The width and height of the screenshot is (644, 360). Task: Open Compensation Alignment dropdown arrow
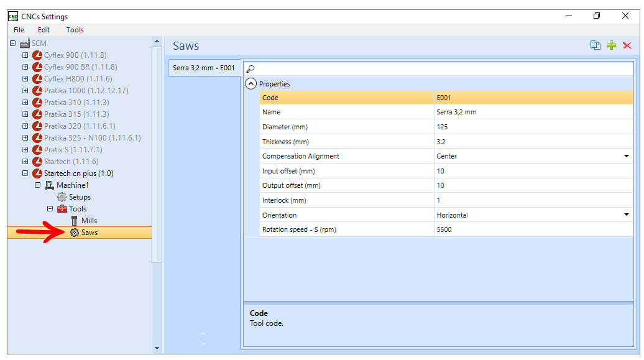pos(627,156)
